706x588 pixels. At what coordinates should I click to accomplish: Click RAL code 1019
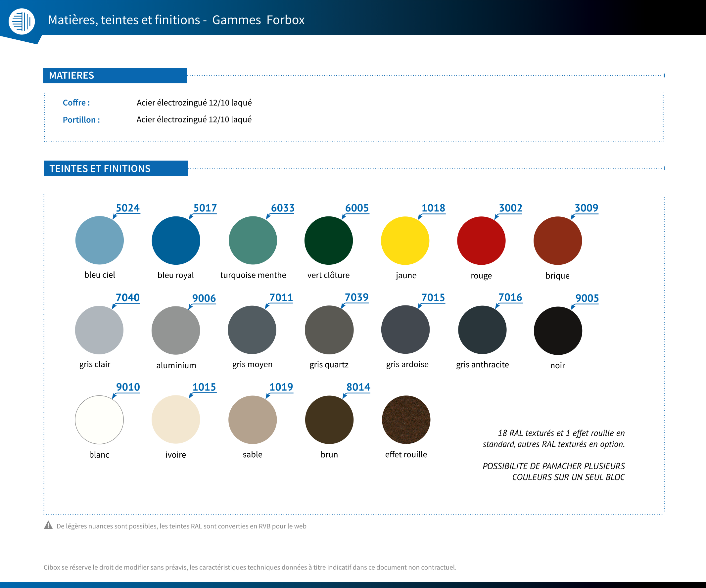[281, 387]
